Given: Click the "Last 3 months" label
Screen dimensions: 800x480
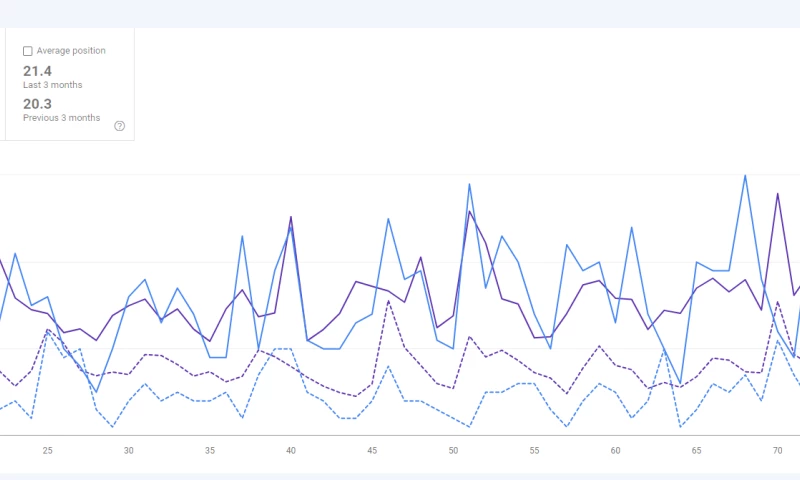Looking at the screenshot, I should coord(52,85).
